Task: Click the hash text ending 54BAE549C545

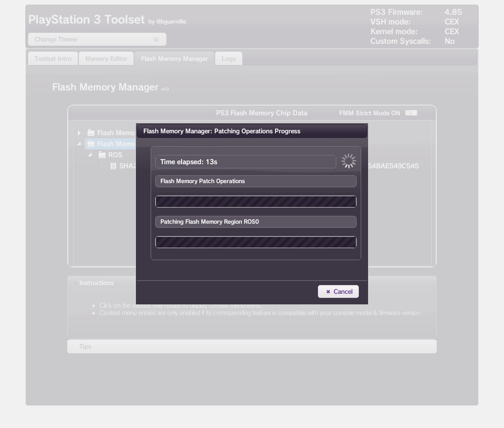Action: pos(393,166)
